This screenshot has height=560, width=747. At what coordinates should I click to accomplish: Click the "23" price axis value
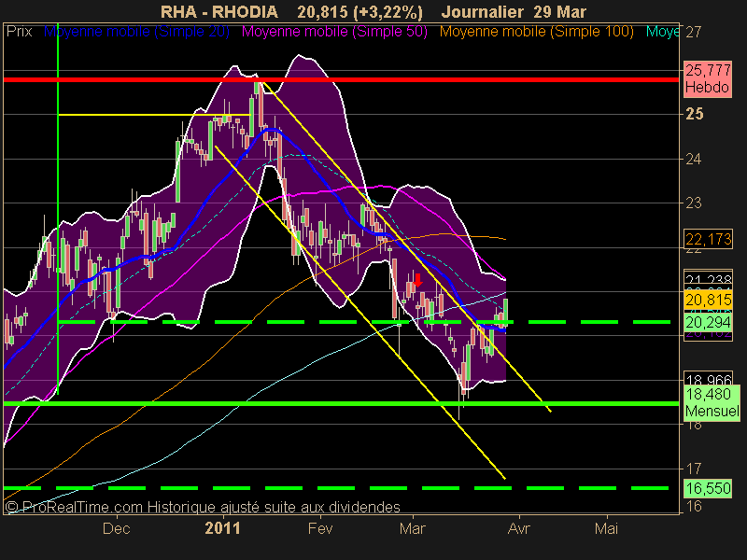pyautogui.click(x=693, y=203)
